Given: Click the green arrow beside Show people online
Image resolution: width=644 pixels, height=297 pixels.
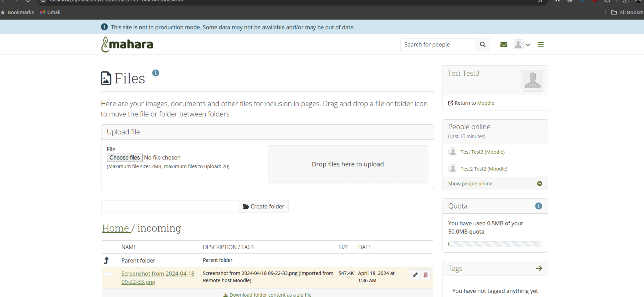Looking at the screenshot, I should tap(539, 184).
